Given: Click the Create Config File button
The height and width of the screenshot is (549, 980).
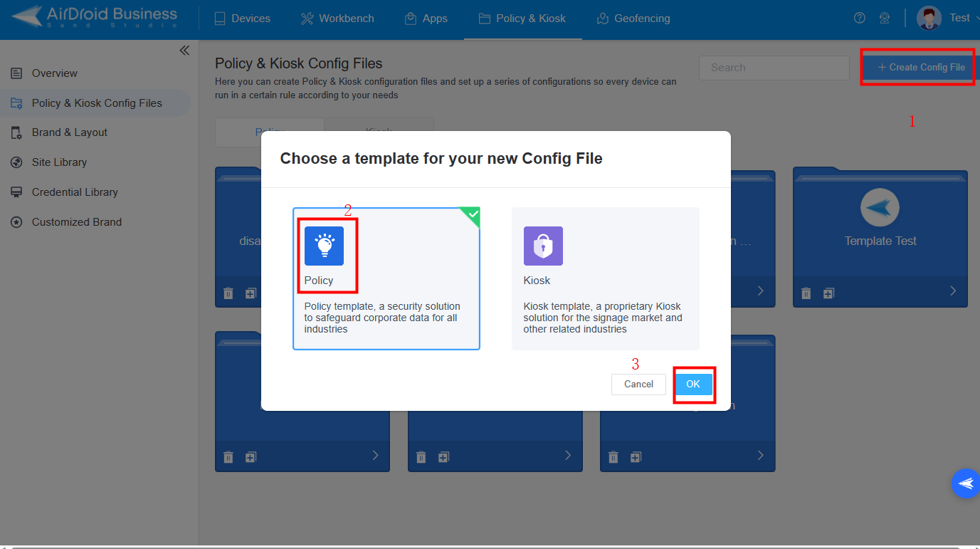Looking at the screenshot, I should 921,68.
